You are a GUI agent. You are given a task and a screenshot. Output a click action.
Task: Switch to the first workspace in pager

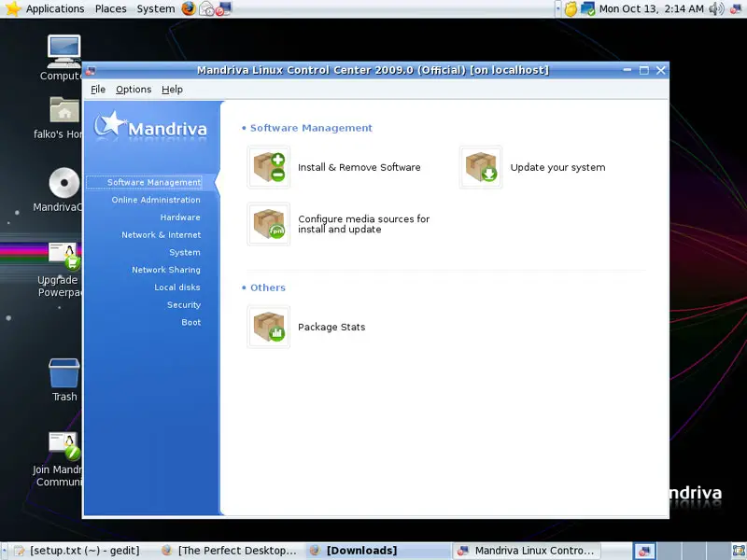(644, 551)
